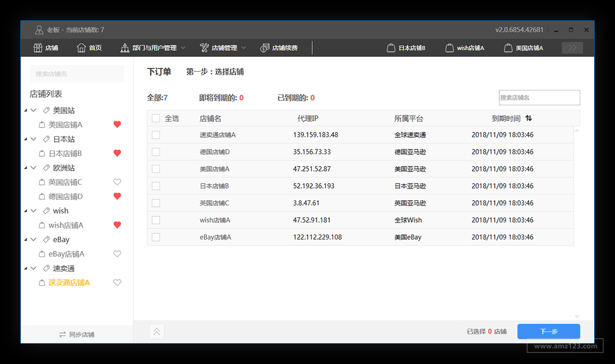Click the double-arrow tab overflow button
This screenshot has height=364, width=615.
(572, 48)
